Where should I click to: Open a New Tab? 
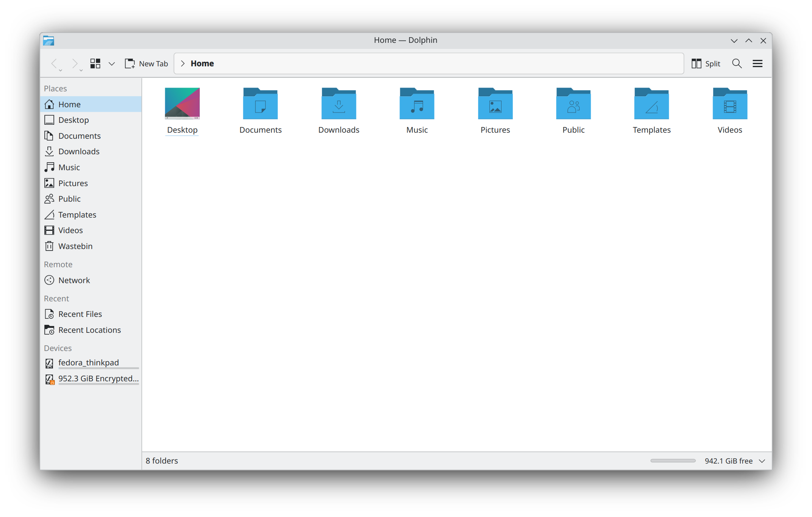click(x=146, y=63)
